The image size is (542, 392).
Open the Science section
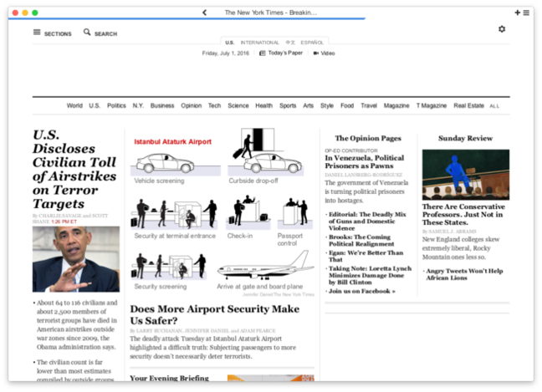coord(238,105)
